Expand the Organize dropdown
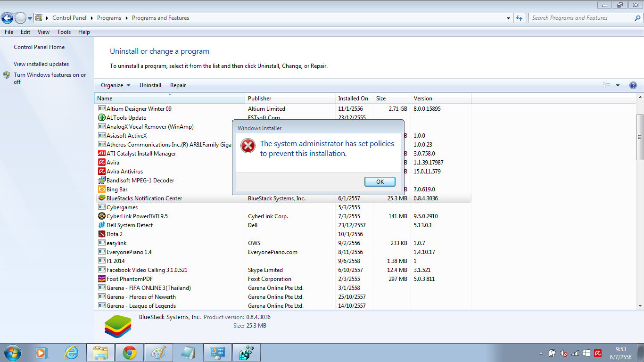The image size is (644, 362). coord(116,85)
